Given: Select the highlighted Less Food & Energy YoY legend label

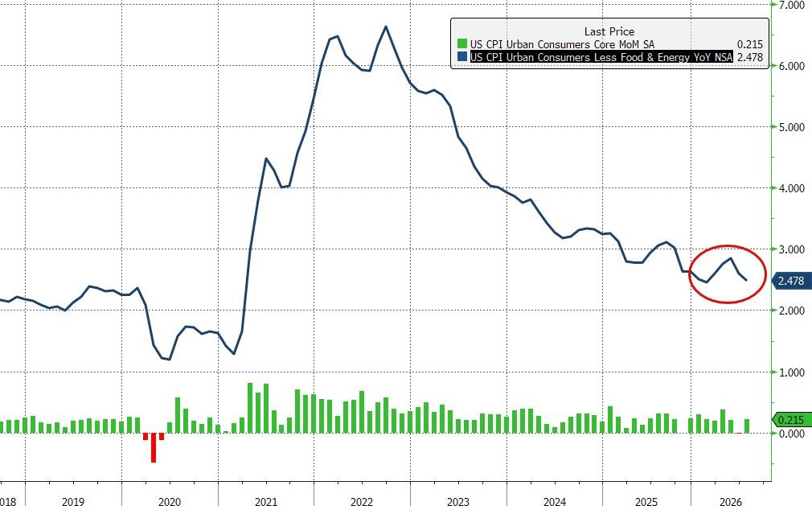Looking at the screenshot, I should [601, 57].
